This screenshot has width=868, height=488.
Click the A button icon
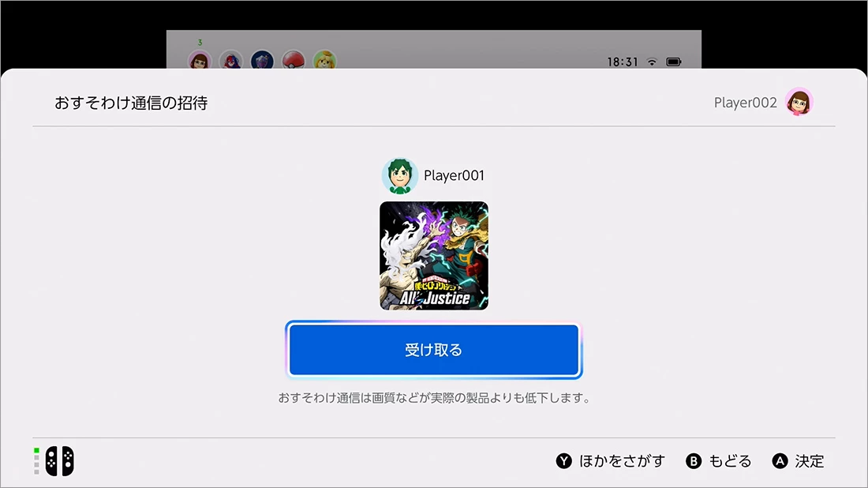780,461
